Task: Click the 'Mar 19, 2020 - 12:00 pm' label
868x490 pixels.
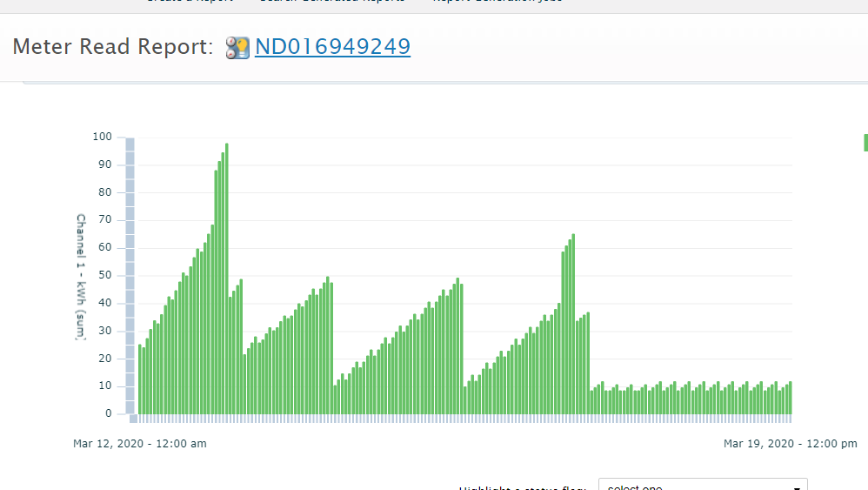Action: coord(790,444)
